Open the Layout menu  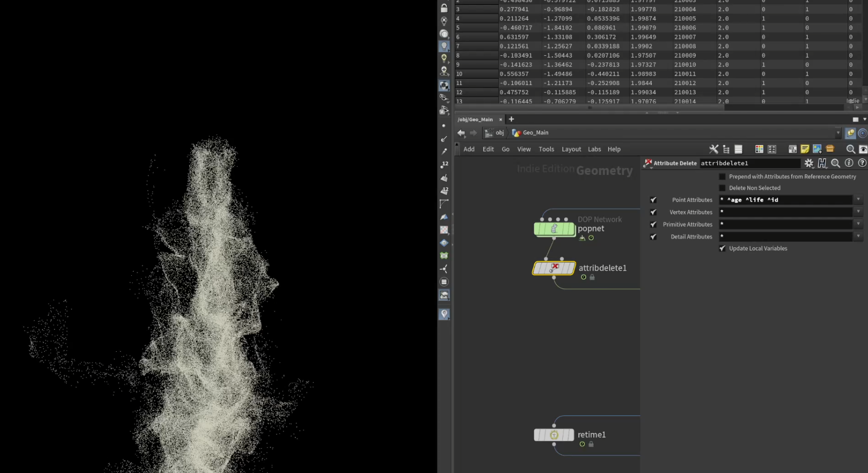pyautogui.click(x=572, y=149)
